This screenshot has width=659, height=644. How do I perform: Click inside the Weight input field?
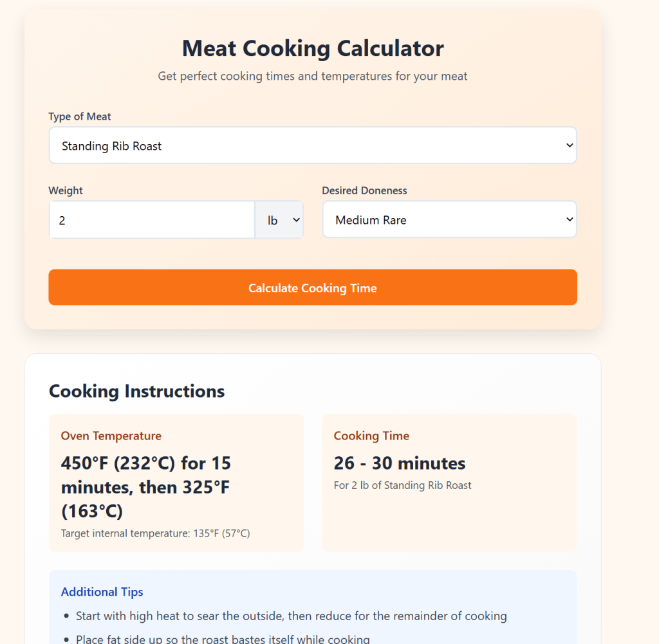pyautogui.click(x=151, y=219)
